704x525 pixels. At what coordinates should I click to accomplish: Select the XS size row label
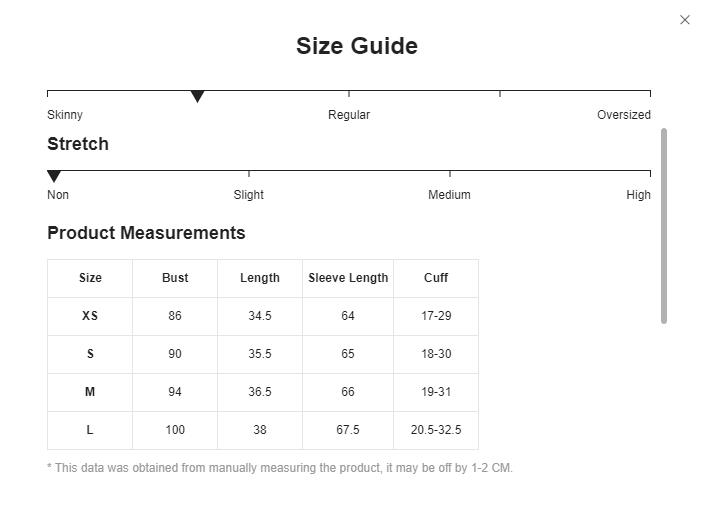tap(90, 316)
